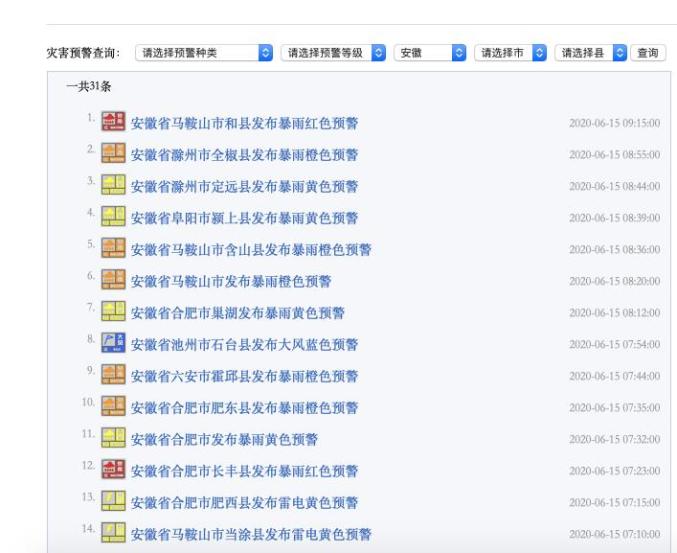
Task: Click timestamp 2020-06-15 09:15:00
Action: [x=614, y=123]
